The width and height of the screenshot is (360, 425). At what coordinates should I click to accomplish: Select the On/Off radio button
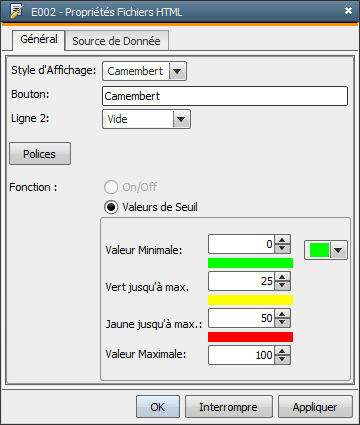tap(111, 187)
